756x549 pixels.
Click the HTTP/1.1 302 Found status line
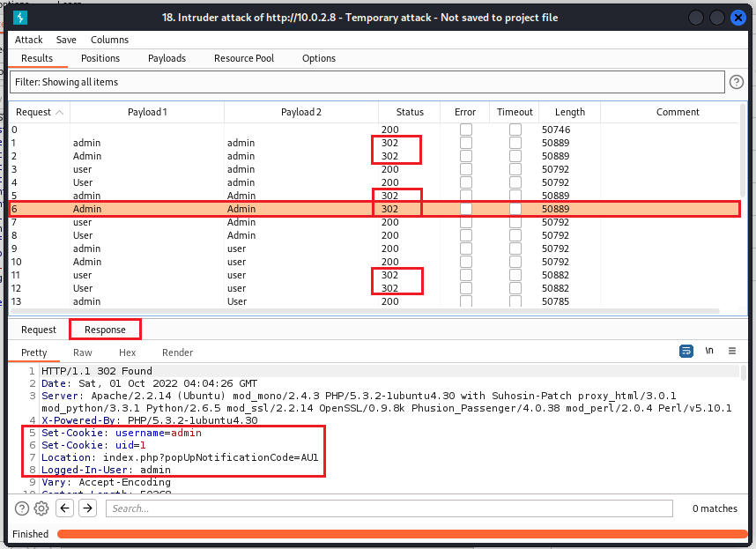pos(96,371)
